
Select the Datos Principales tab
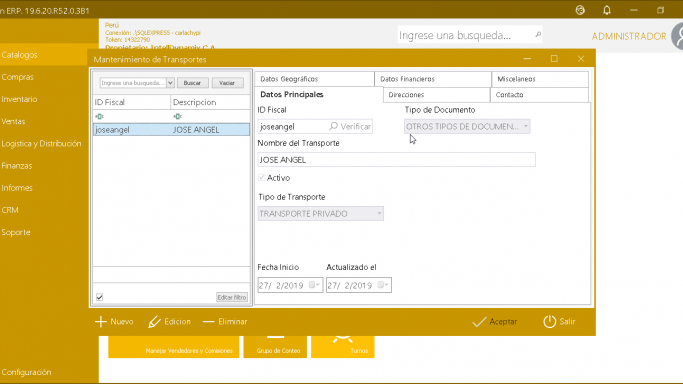(x=318, y=94)
